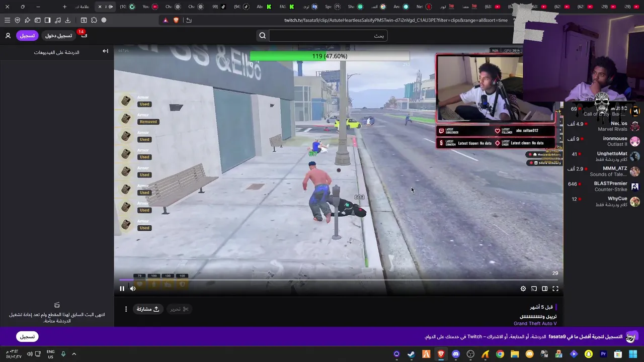Viewport: 644px width, 362px height.
Task: Pause the Twitch clip
Action: pos(122,289)
